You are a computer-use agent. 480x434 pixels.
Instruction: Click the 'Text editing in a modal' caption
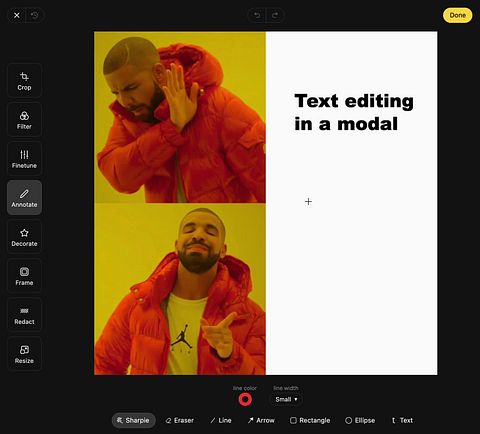(x=354, y=112)
